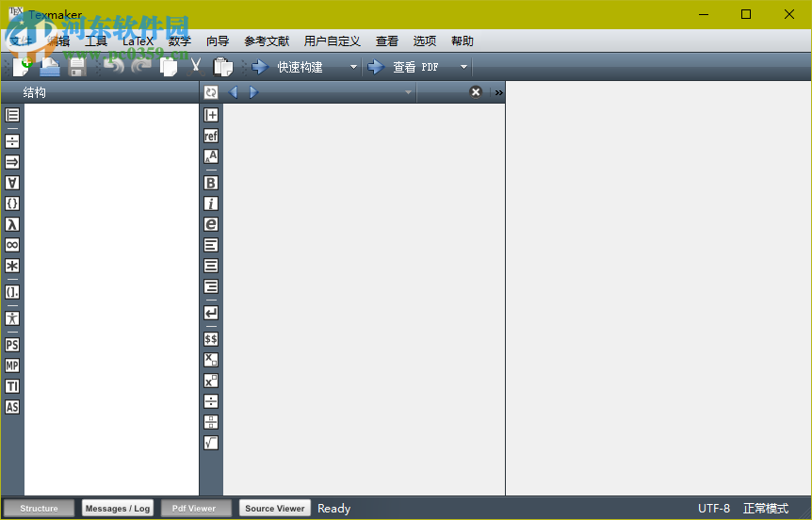The height and width of the screenshot is (520, 812).
Task: Center text in the editor toolbar
Action: (x=211, y=266)
